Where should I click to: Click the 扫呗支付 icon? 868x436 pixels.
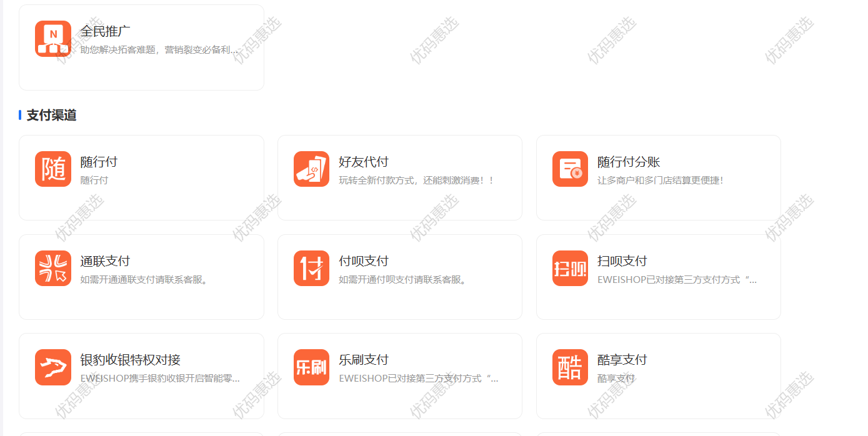570,268
